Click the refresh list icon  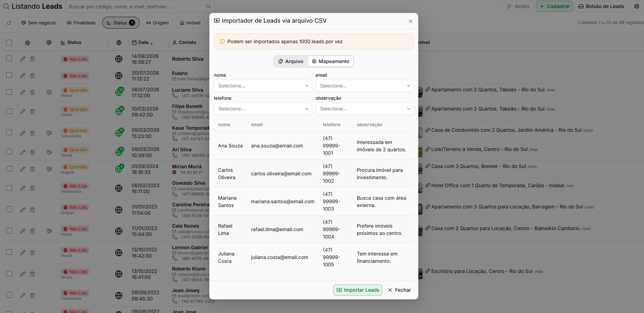click(x=9, y=23)
